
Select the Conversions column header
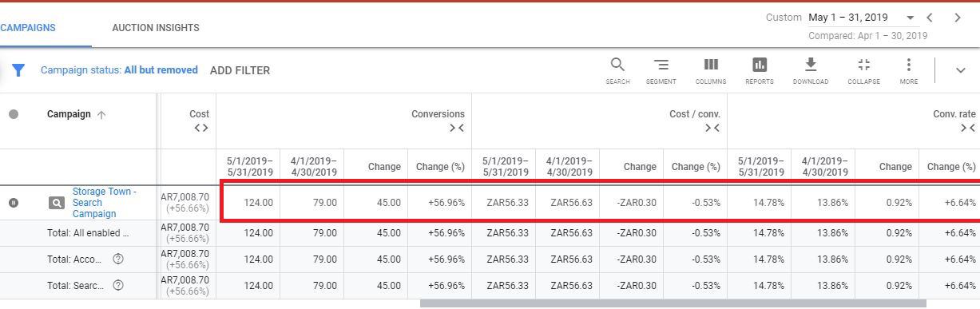point(438,114)
